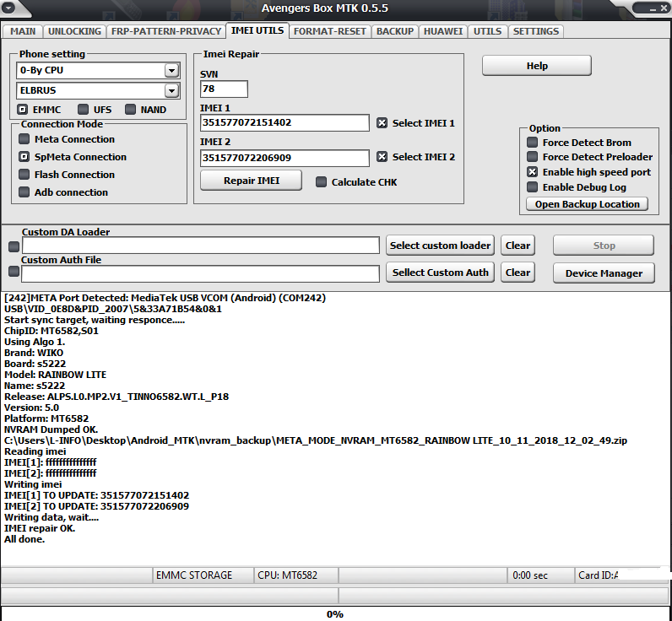Image resolution: width=672 pixels, height=621 pixels.
Task: Enable Force Detect Preloader option
Action: [x=532, y=157]
